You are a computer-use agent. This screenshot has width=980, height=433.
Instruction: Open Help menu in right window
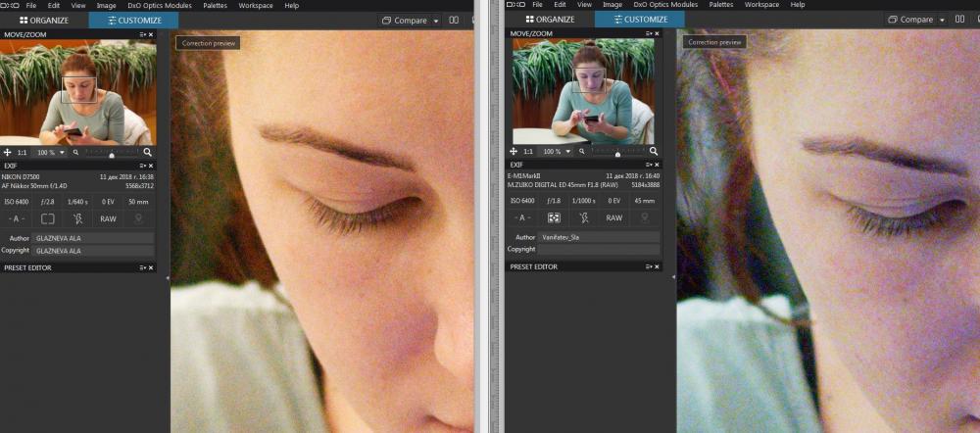798,4
